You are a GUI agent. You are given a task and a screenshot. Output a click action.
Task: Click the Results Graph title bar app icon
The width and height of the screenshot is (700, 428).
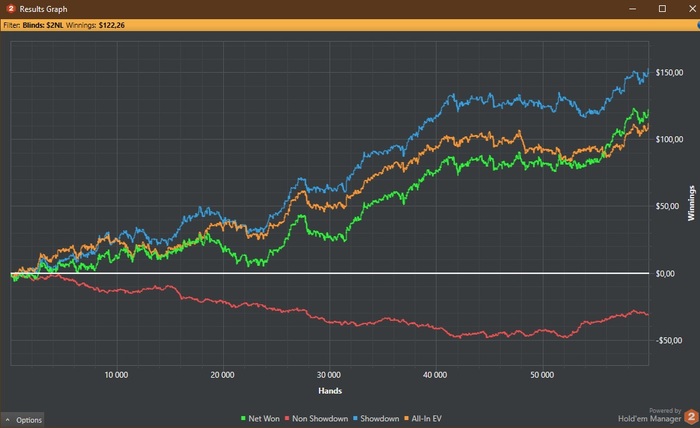pos(11,8)
